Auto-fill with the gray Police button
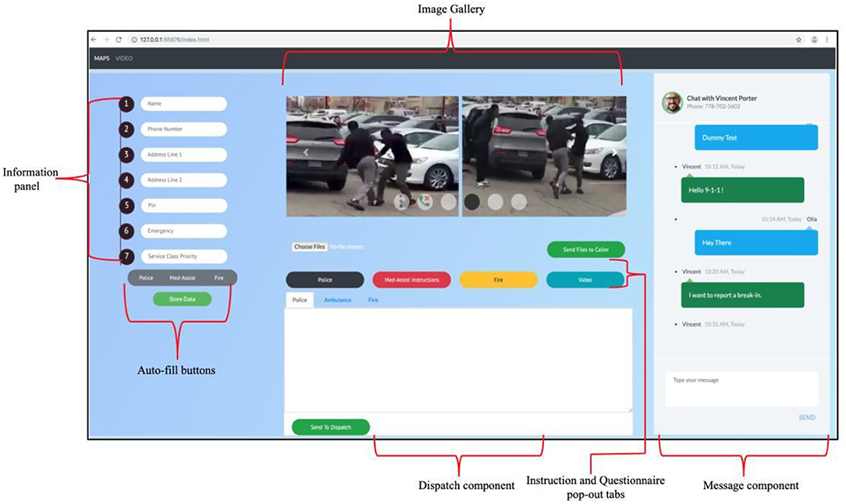This screenshot has height=504, width=846. pos(146,278)
